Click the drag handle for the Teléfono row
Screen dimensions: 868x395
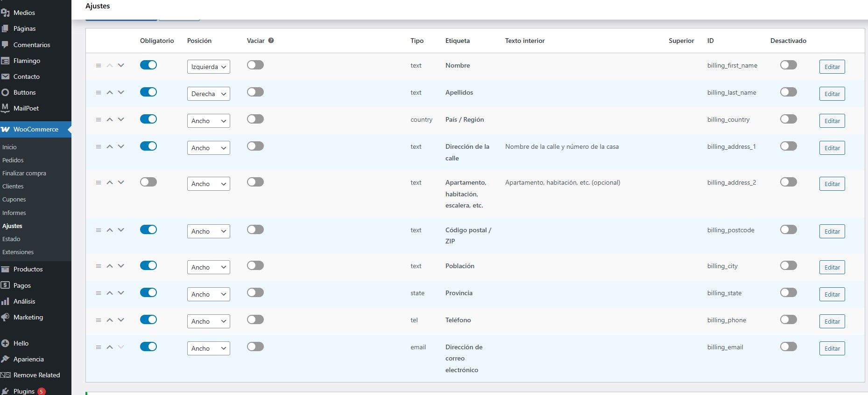coord(99,320)
